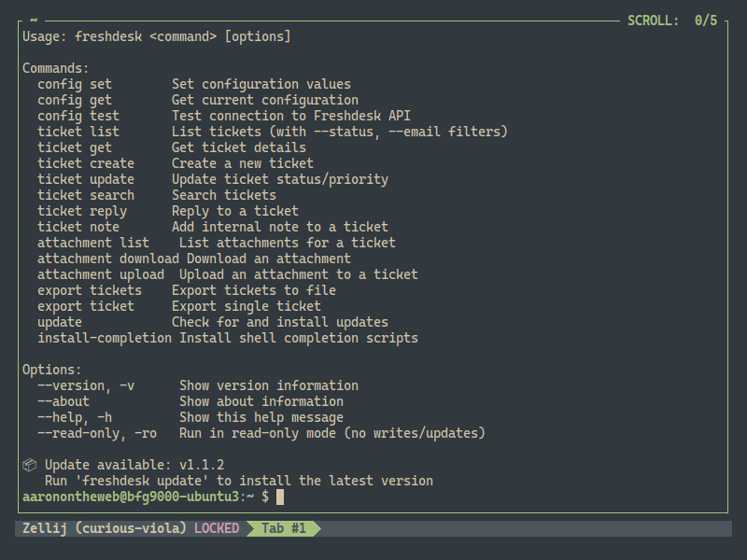Click 'Install shell completion scripts' text
This screenshot has height=560, width=747.
point(299,338)
